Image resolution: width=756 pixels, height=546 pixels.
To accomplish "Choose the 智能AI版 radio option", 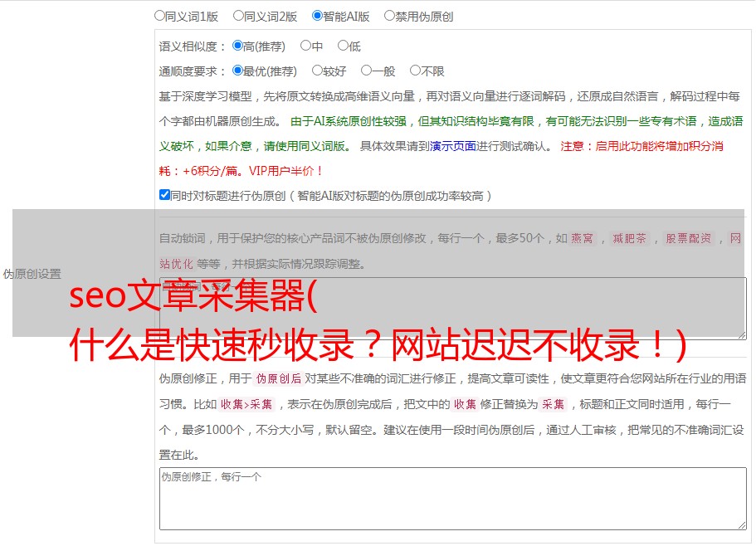I will [317, 16].
